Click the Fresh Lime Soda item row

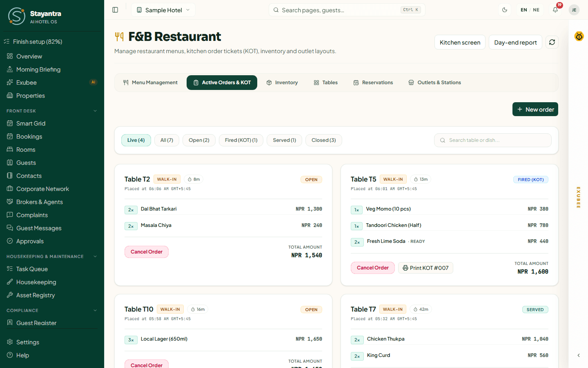click(x=449, y=242)
